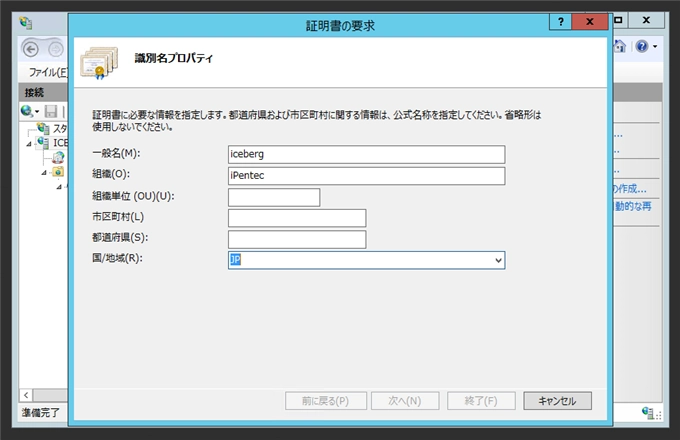The image size is (680, 440).
Task: Click the connect globe icon in 接続 toolbar
Action: (x=27, y=111)
